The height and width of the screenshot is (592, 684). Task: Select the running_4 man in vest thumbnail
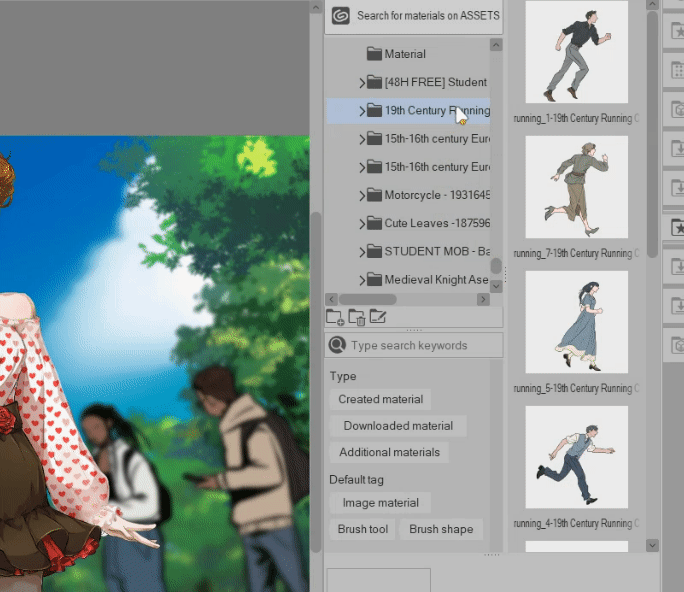576,457
